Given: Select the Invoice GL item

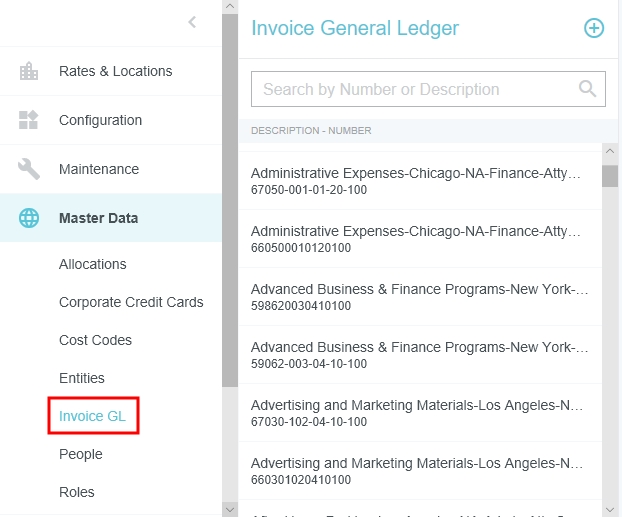Looking at the screenshot, I should [92, 416].
